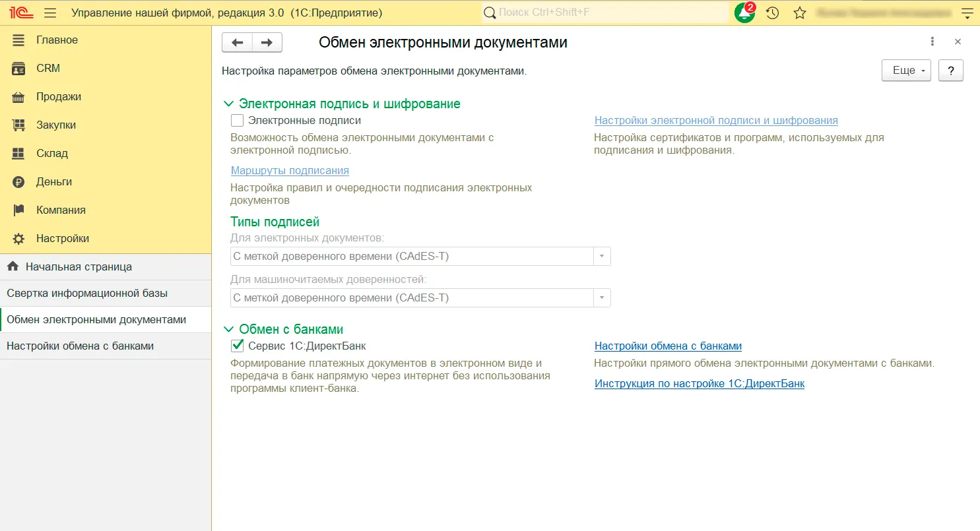Screen dimensions: 980x531
Task: Open Маршруты подписания link
Action: tap(290, 171)
